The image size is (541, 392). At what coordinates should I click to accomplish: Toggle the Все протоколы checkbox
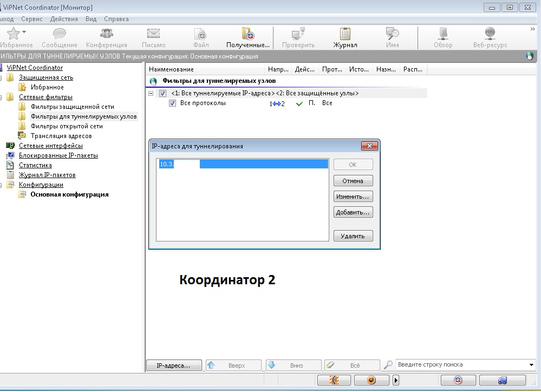coord(172,103)
